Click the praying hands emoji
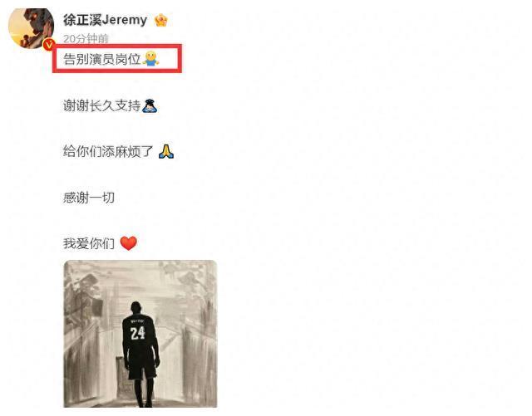Image resolution: width=532 pixels, height=416 pixels. pyautogui.click(x=166, y=152)
